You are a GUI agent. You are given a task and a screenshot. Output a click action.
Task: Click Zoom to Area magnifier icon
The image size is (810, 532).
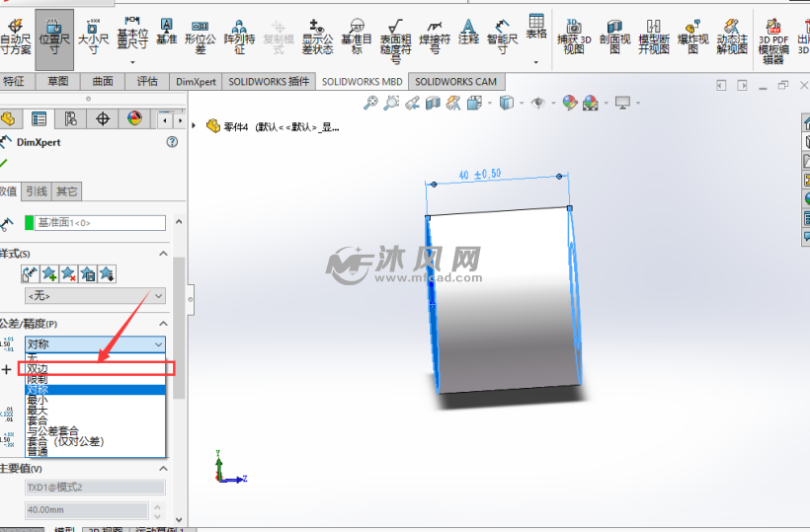(x=391, y=103)
